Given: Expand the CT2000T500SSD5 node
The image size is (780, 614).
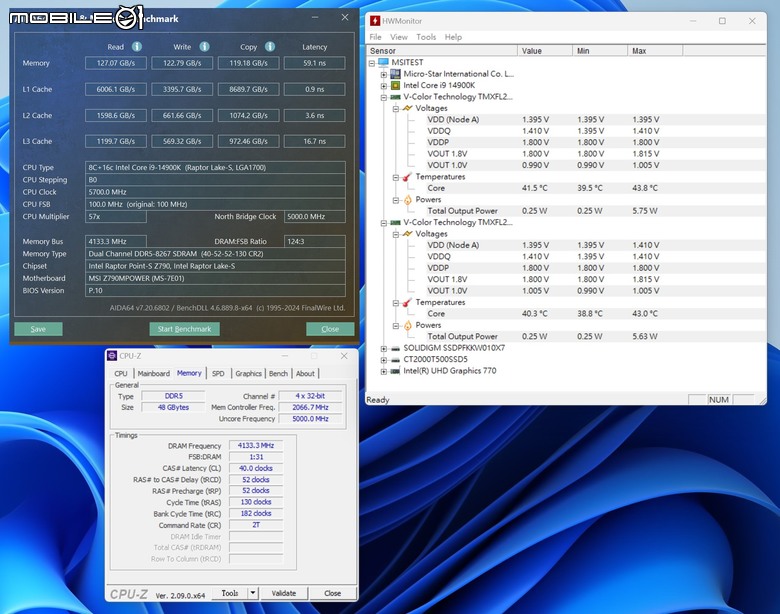Looking at the screenshot, I should coord(384,360).
